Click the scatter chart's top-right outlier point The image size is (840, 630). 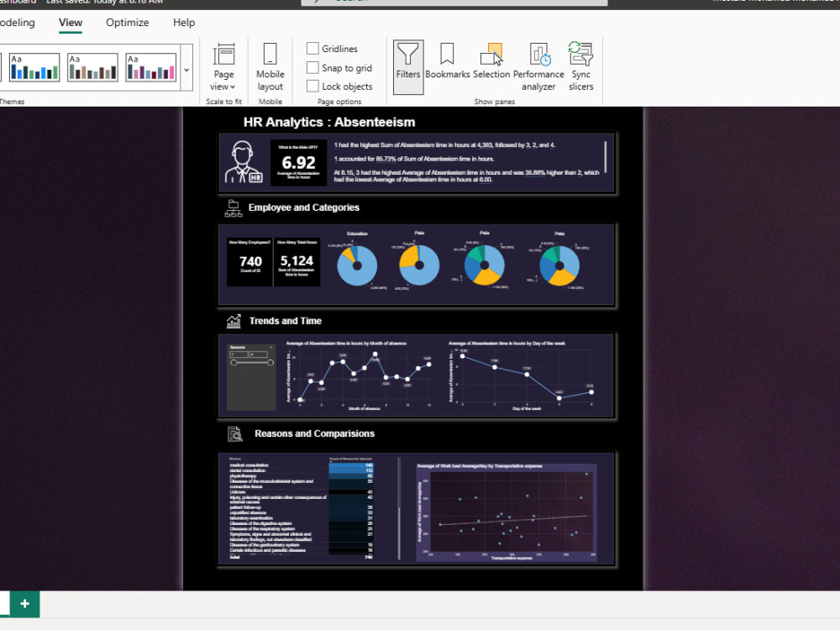coord(586,474)
